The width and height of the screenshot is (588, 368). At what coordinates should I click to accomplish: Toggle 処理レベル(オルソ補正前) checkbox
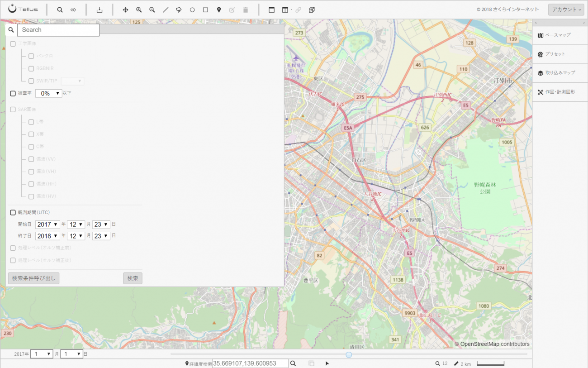[x=13, y=248]
